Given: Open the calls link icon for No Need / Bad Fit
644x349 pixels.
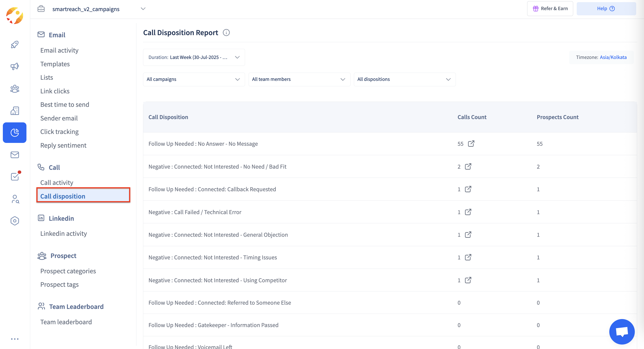Looking at the screenshot, I should click(x=468, y=166).
